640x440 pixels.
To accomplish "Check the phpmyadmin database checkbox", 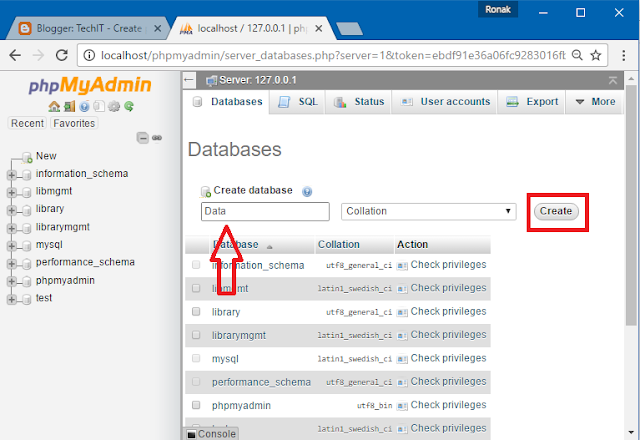I will click(x=196, y=405).
